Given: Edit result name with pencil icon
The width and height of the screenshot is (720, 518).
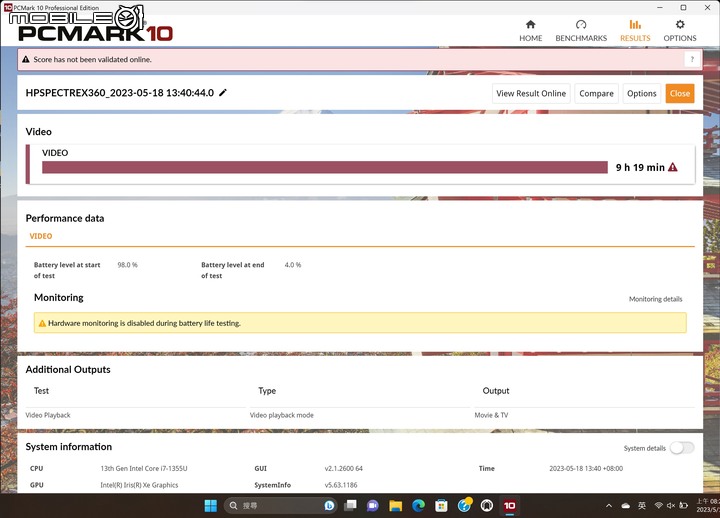Looking at the screenshot, I should click(x=223, y=93).
